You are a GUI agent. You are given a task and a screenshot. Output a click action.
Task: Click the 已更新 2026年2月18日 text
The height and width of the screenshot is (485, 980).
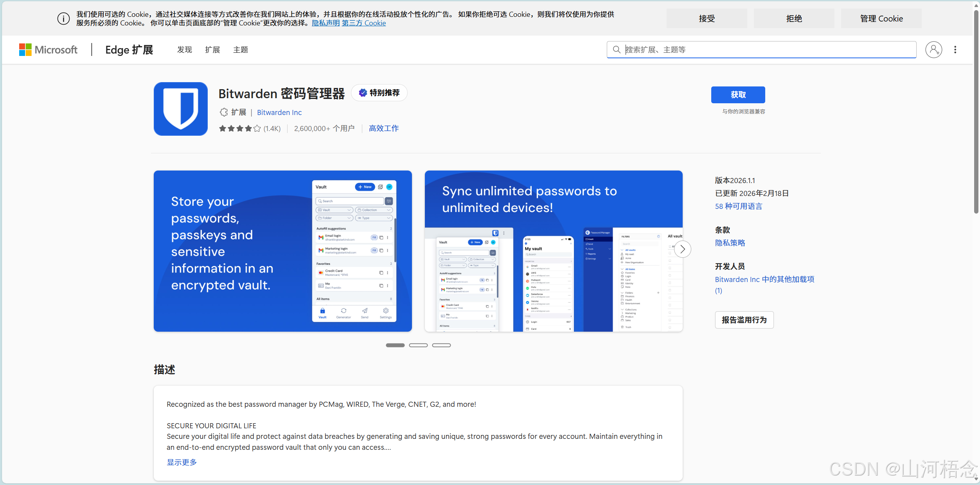[x=752, y=194]
